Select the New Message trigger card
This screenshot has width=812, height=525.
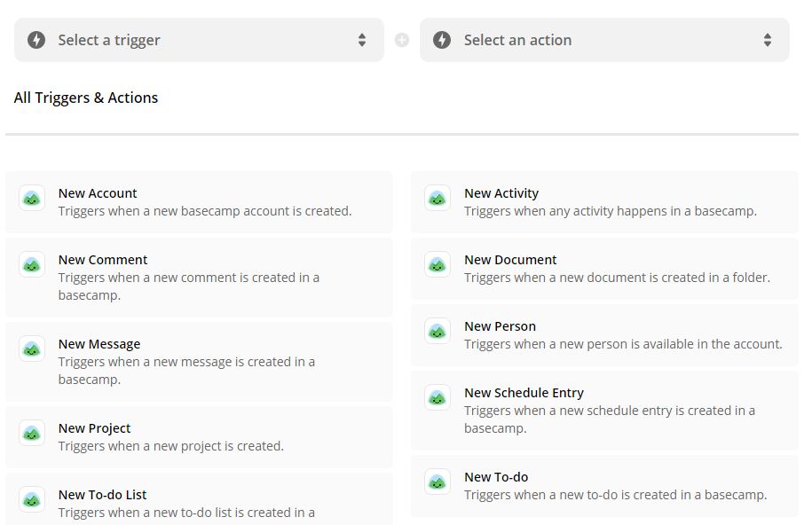pyautogui.click(x=199, y=362)
